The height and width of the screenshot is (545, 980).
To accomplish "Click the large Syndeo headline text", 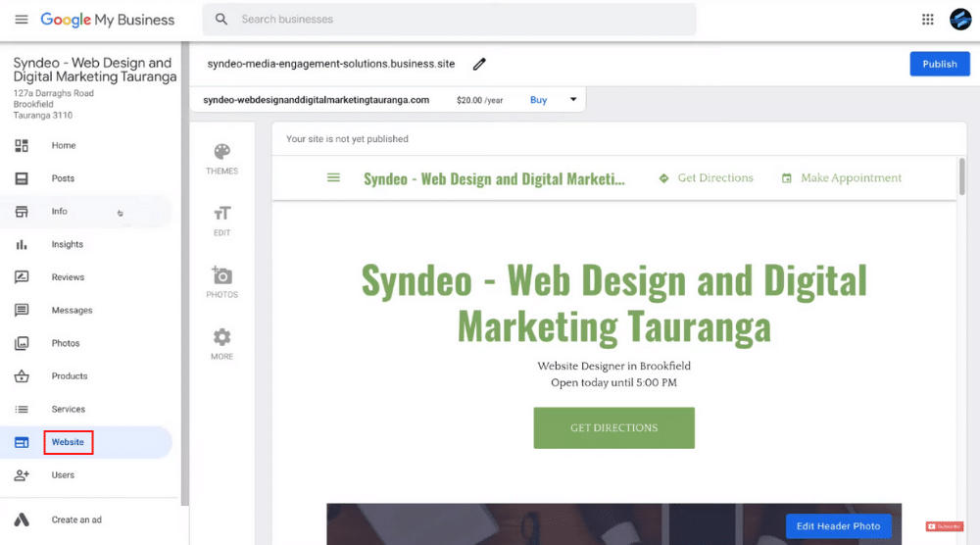I will pyautogui.click(x=613, y=303).
